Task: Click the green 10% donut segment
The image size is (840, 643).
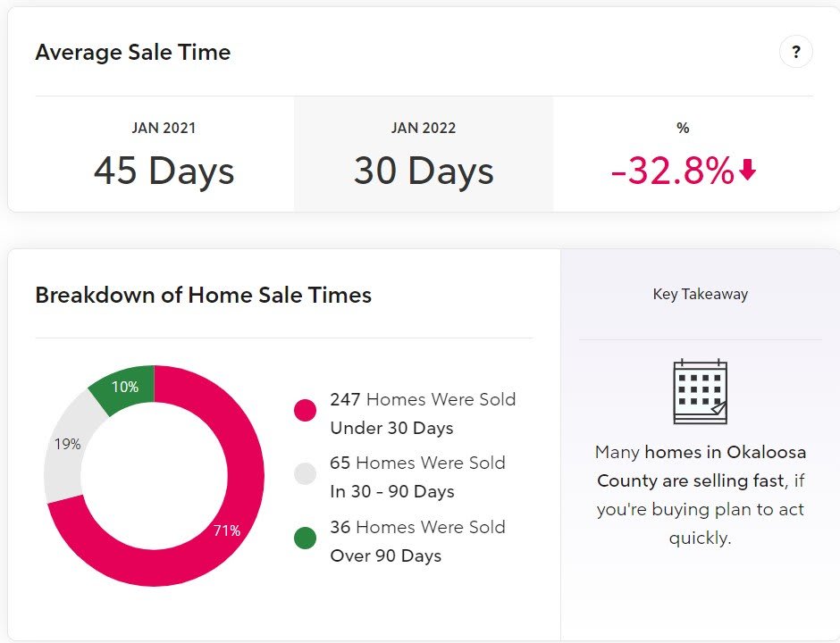Action: 125,387
